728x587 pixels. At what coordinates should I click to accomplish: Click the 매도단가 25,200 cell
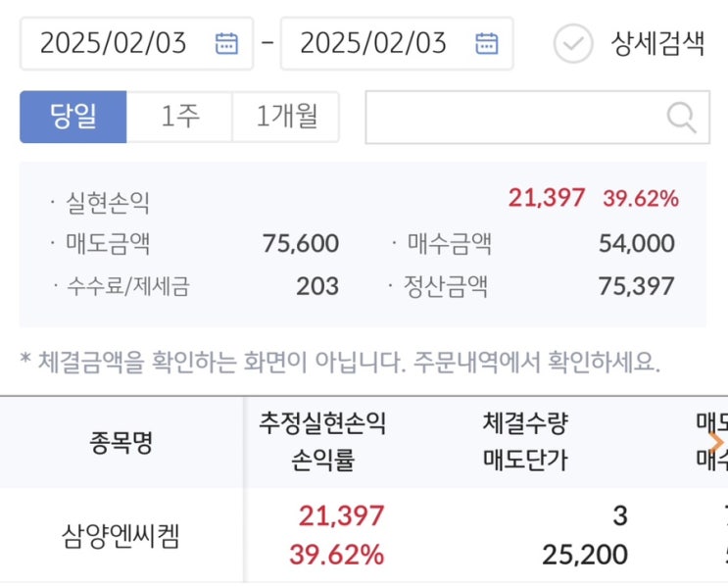point(584,556)
